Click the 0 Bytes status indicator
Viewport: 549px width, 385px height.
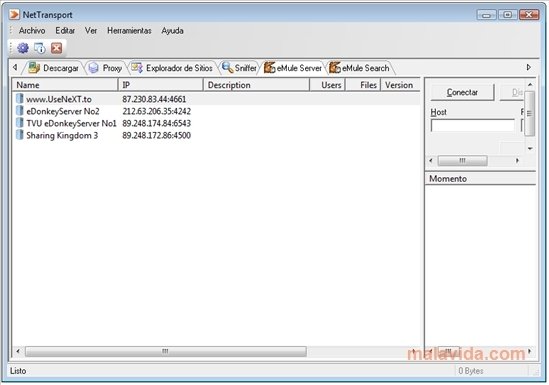tap(471, 371)
